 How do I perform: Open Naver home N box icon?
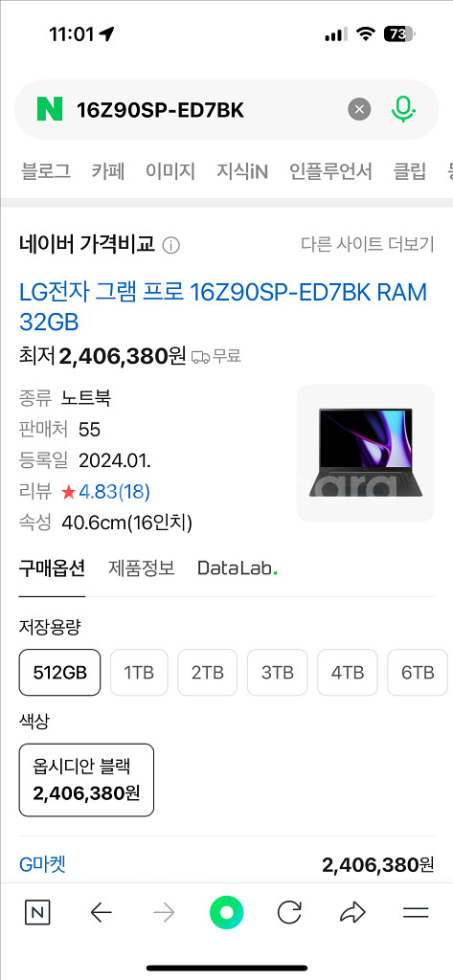pyautogui.click(x=37, y=913)
